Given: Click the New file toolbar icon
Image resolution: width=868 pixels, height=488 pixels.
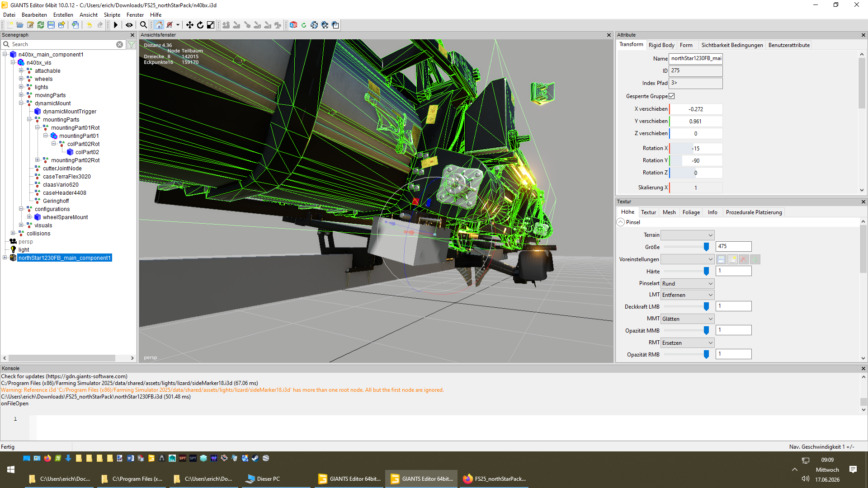Looking at the screenshot, I should tap(9, 25).
